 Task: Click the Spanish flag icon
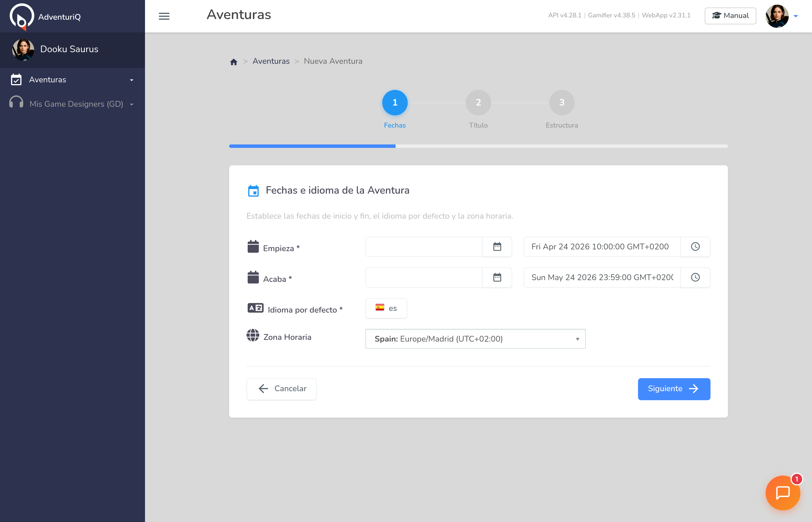(380, 307)
